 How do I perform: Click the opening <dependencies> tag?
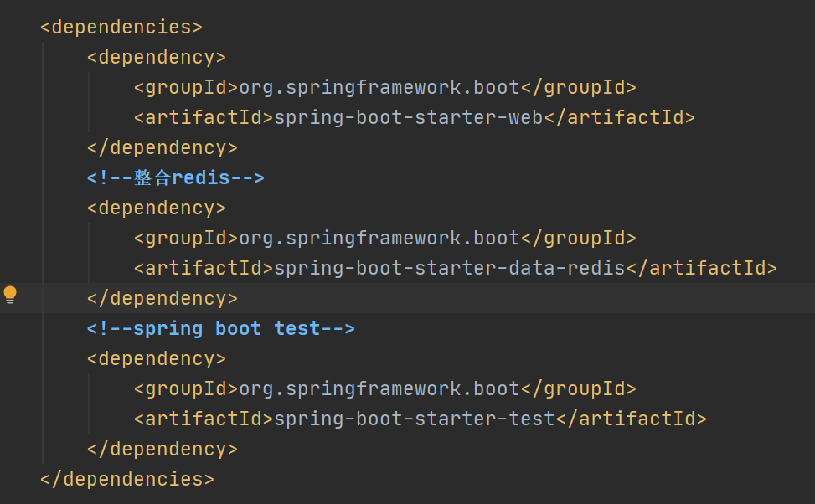click(121, 27)
